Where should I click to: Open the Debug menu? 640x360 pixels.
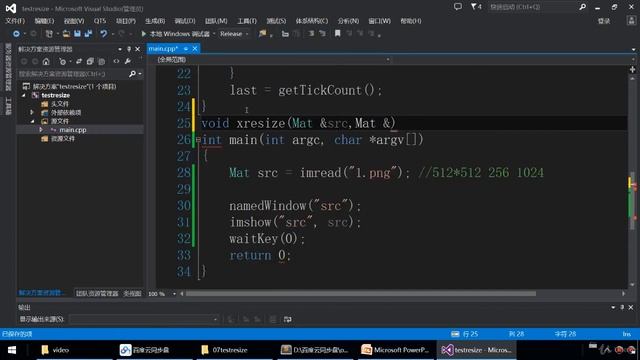click(x=185, y=21)
